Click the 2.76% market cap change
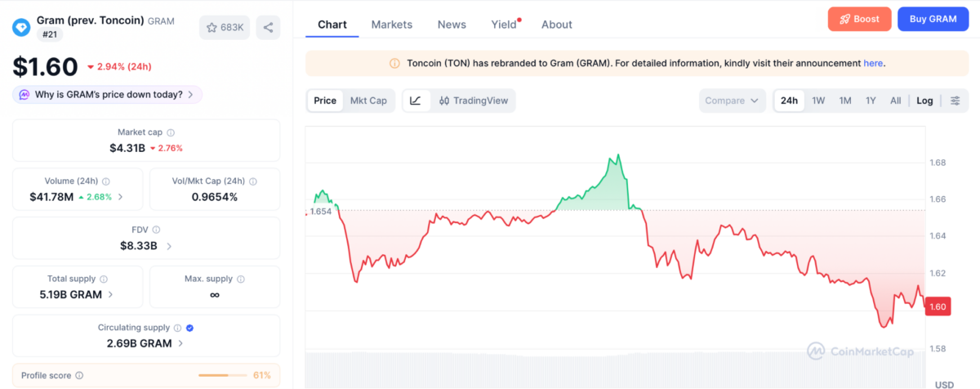Viewport: 980px width, 389px height. (x=167, y=149)
